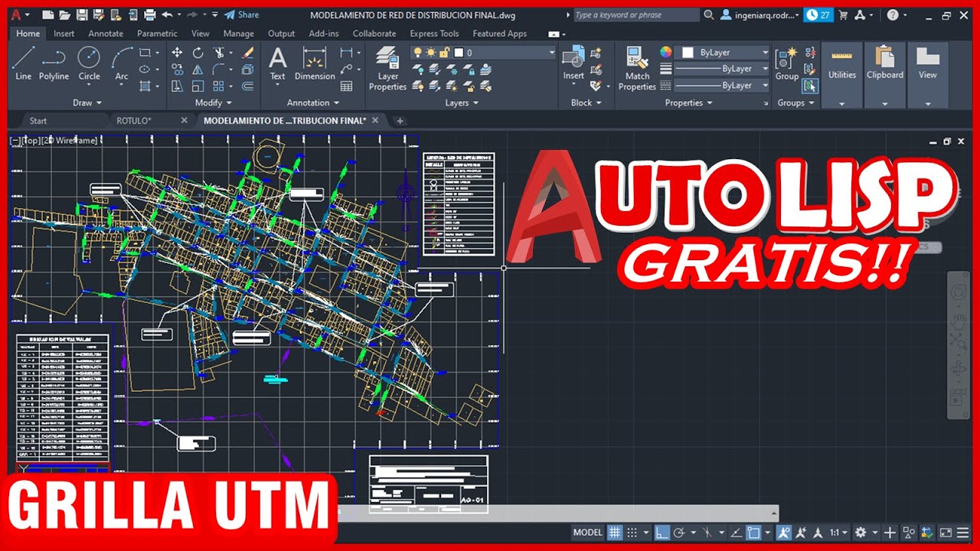
Task: Select the Erase tool
Action: pos(247,53)
